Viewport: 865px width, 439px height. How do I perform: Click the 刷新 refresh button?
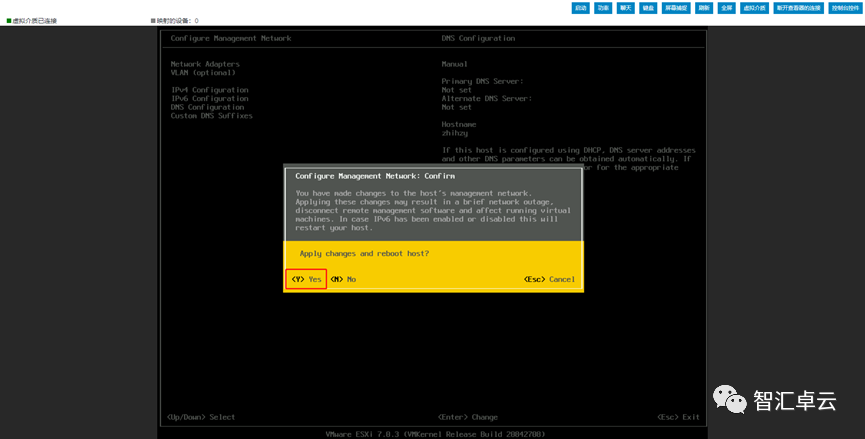(x=704, y=8)
